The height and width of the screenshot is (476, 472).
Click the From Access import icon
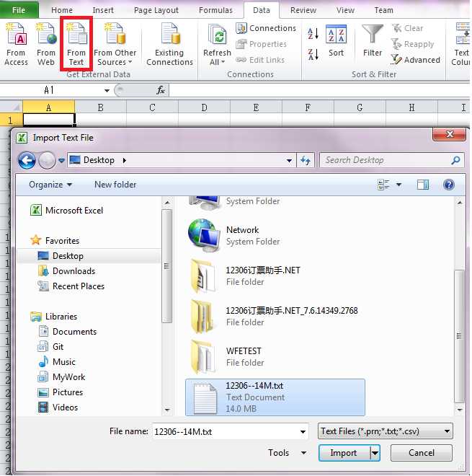(16, 44)
